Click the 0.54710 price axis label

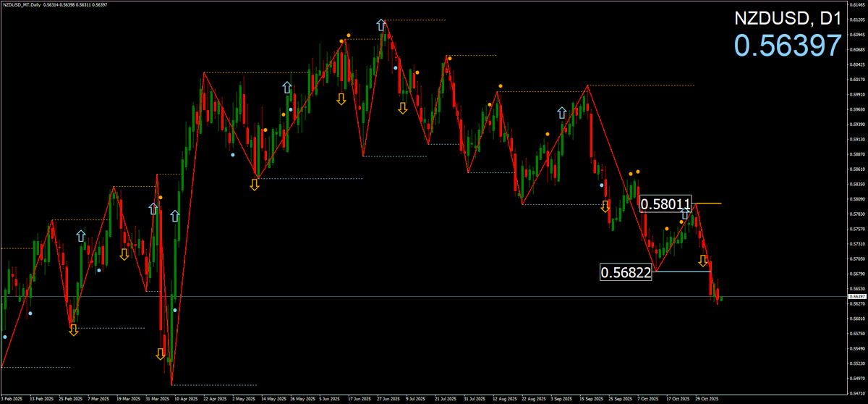pyautogui.click(x=857, y=394)
